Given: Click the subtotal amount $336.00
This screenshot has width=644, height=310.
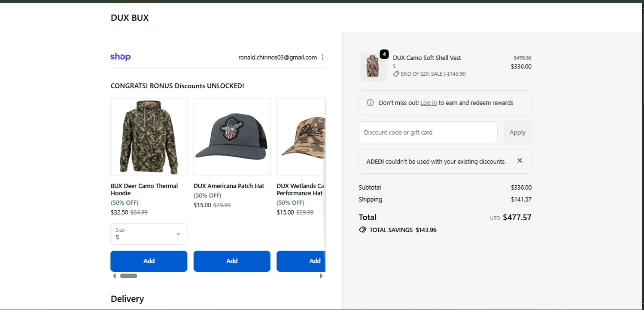Looking at the screenshot, I should 521,187.
